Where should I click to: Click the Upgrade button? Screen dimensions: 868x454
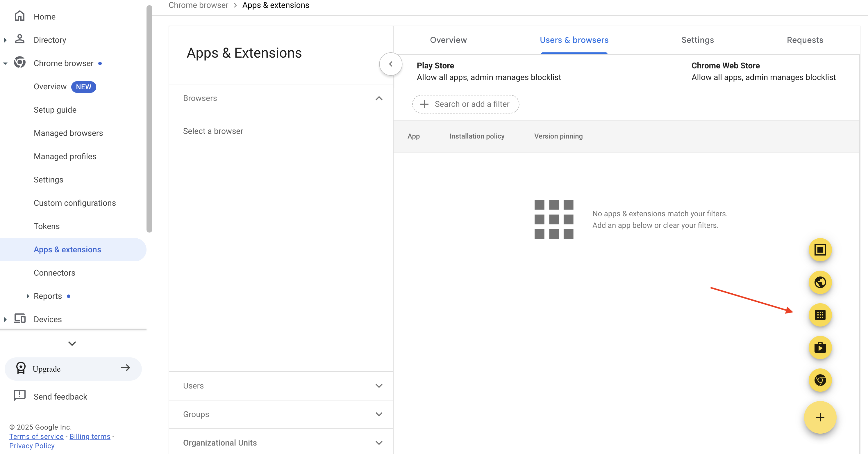[x=73, y=369]
